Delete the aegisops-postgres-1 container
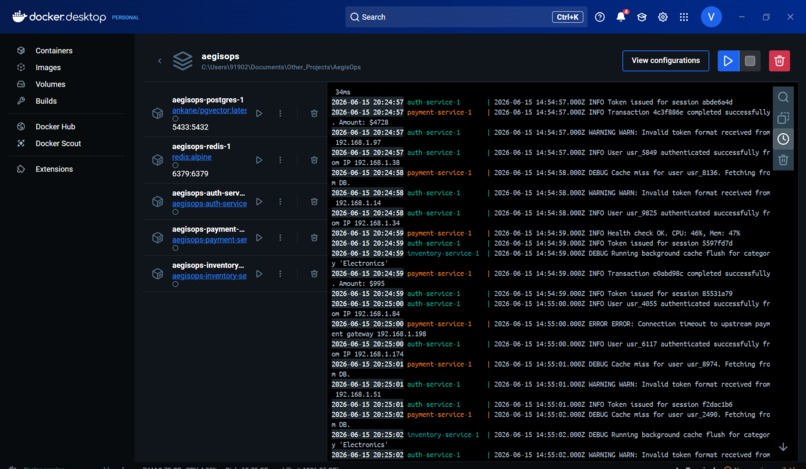 [314, 113]
